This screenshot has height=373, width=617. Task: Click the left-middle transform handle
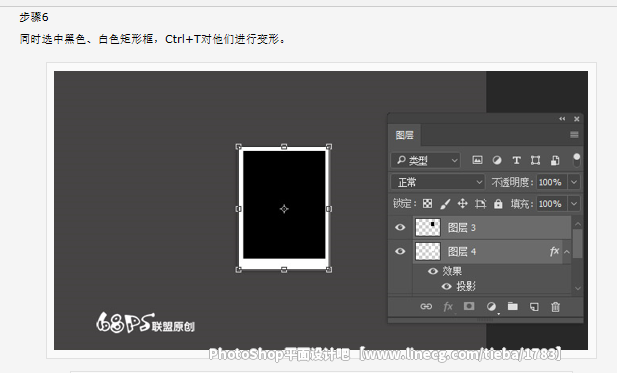tap(238, 209)
